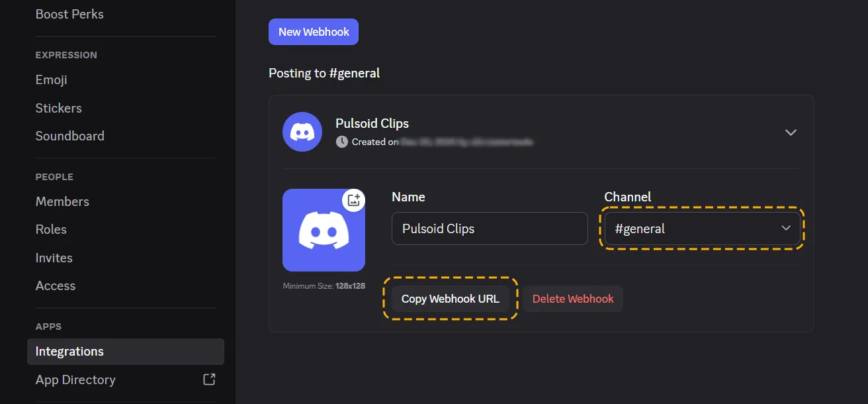868x404 pixels.
Task: Click New Webhook button
Action: click(314, 32)
